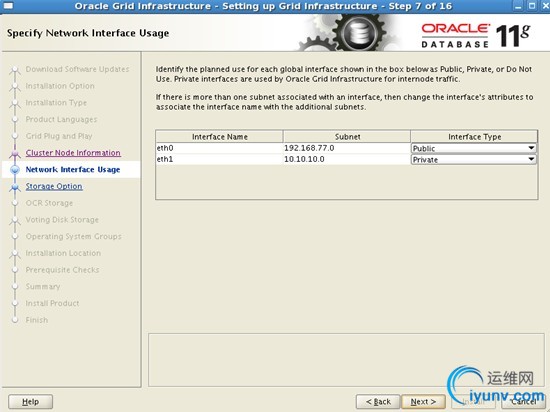Click the Network Interface Usage step bullet icon
Image resolution: width=550 pixels, height=412 pixels.
15,170
